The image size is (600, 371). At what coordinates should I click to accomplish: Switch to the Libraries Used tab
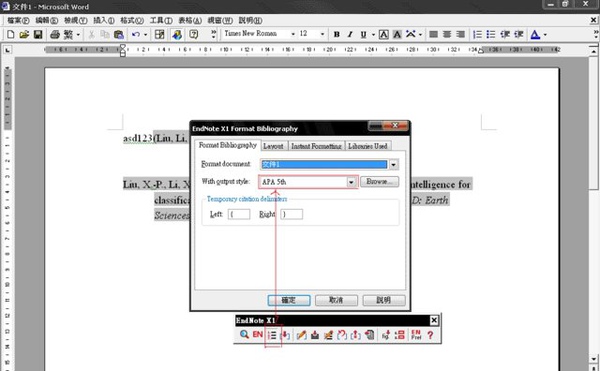tap(368, 146)
